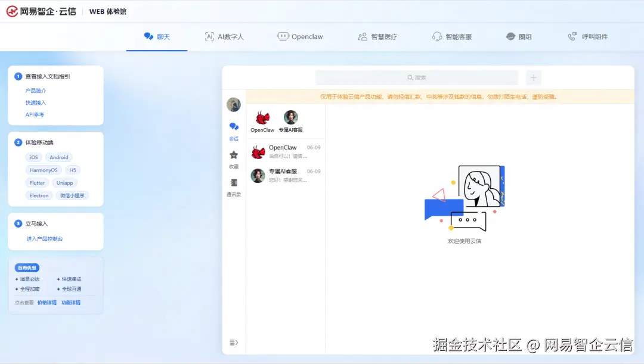644x364 pixels.
Task: Click the phone icon beside 呼叫组件
Action: [x=572, y=36]
